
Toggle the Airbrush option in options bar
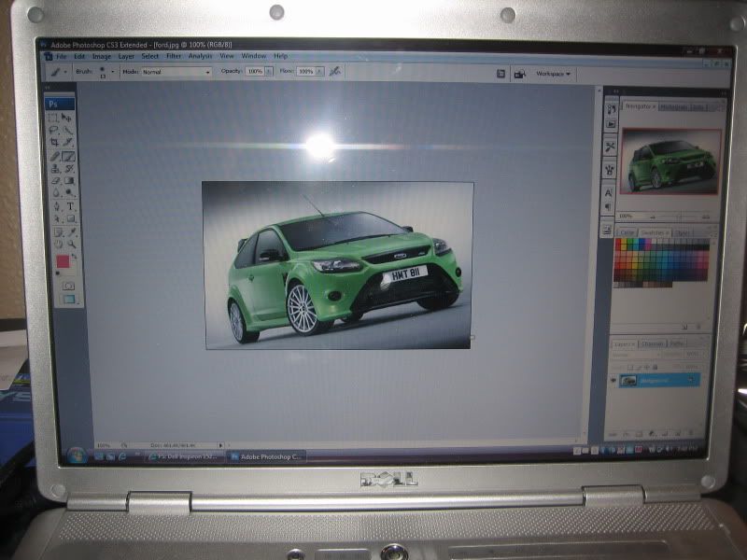(x=335, y=71)
